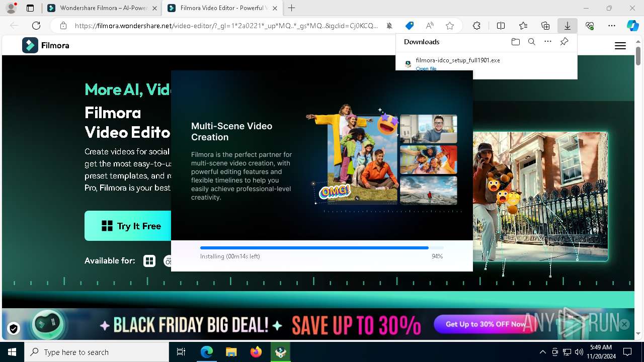Open network icon in system tray
Image resolution: width=644 pixels, height=362 pixels.
tap(567, 352)
